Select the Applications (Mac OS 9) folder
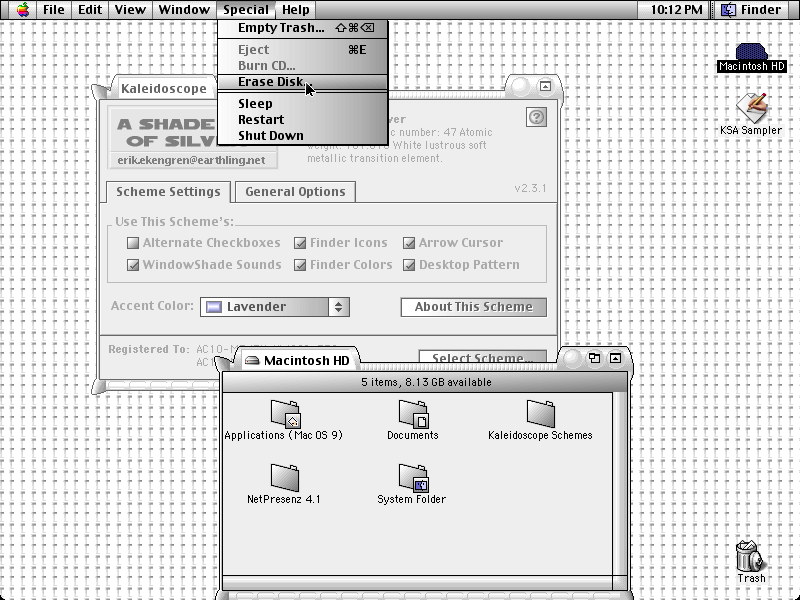The width and height of the screenshot is (800, 600). point(284,420)
